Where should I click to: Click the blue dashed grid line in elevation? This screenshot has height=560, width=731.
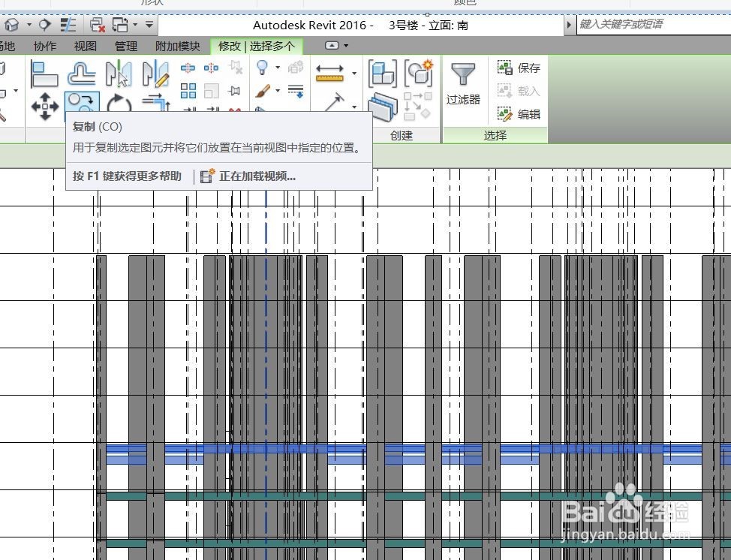[x=266, y=373]
